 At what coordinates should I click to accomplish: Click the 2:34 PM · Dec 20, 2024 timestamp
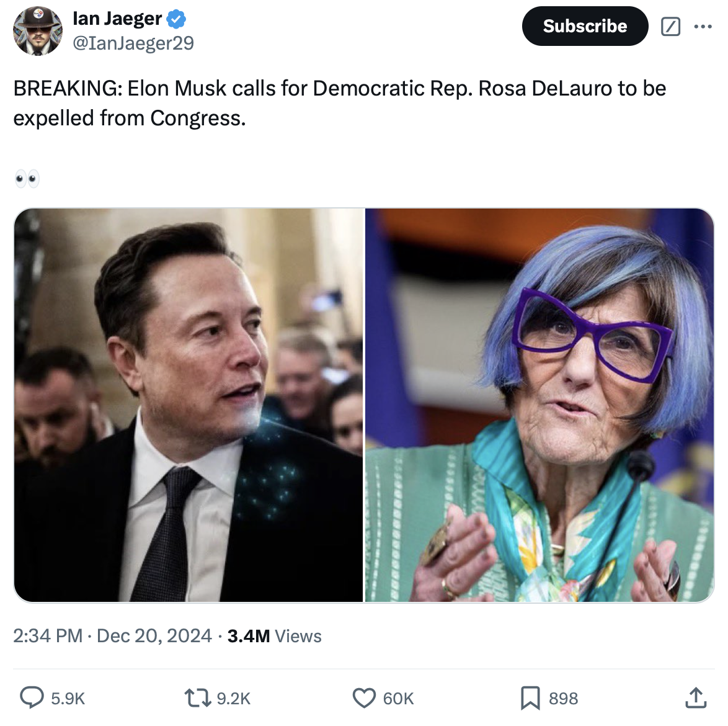[113, 636]
